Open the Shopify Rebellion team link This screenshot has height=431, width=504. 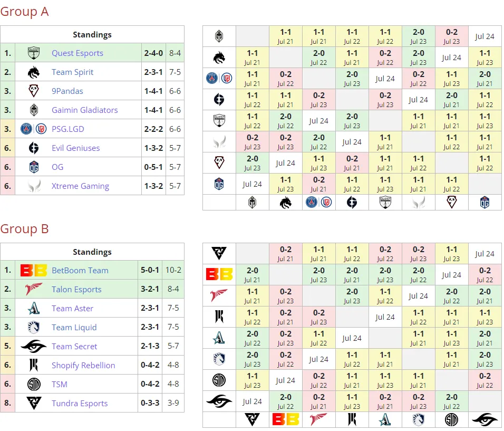[83, 366]
